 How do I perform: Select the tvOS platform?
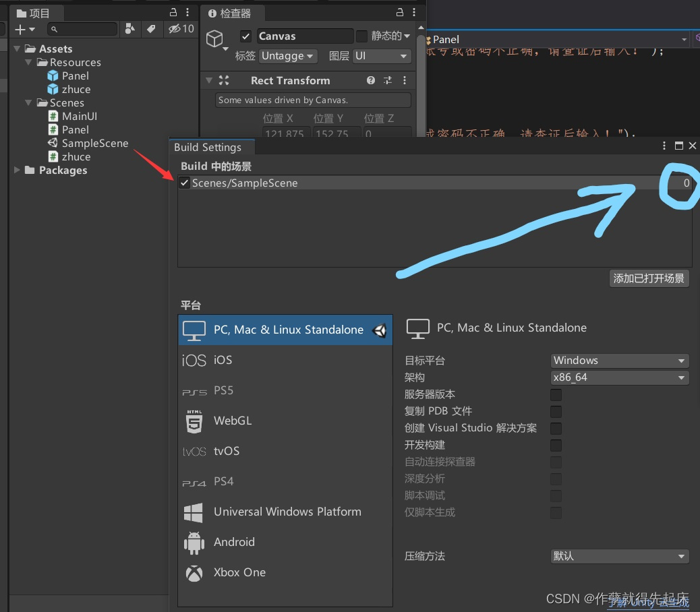(285, 451)
